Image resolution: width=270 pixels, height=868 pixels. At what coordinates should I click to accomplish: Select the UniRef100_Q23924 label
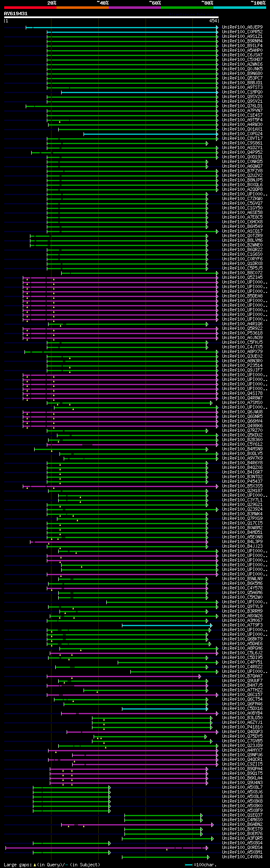click(242, 509)
